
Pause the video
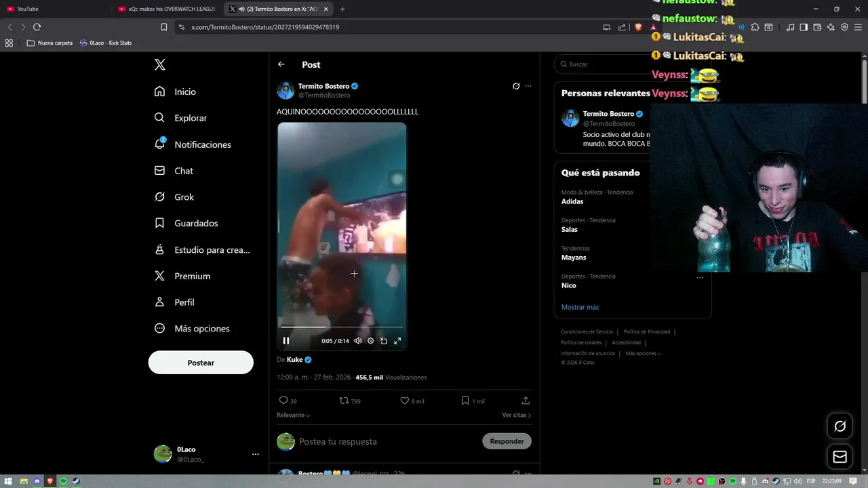286,341
